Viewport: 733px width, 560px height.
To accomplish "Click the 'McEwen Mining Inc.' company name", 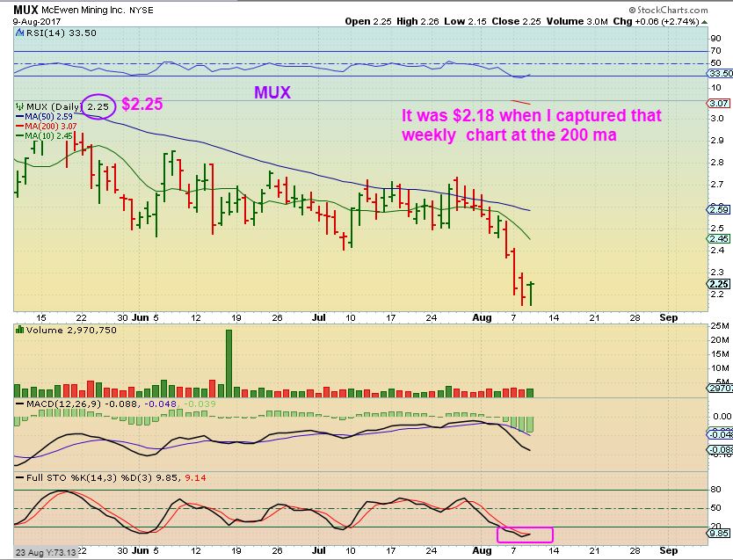I will tap(83, 10).
